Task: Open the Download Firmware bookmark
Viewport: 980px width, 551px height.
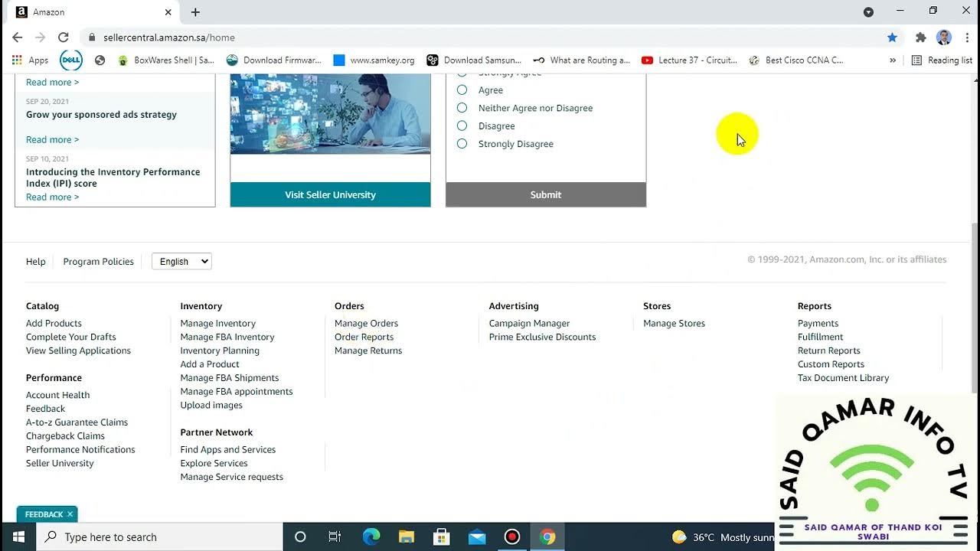Action: 274,60
